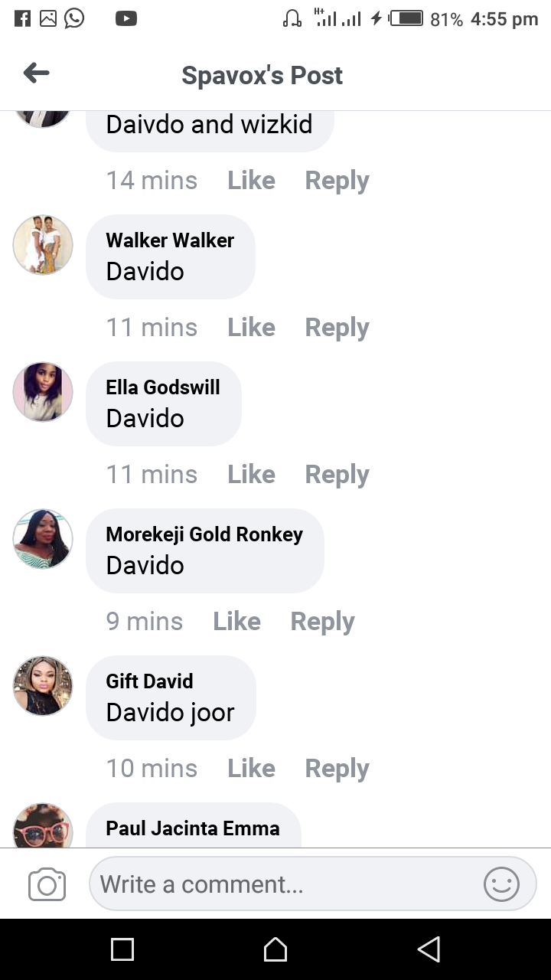Open Morekeji Gold Ronkey's profile name
Viewport: 551px width, 980px height.
coord(204,534)
